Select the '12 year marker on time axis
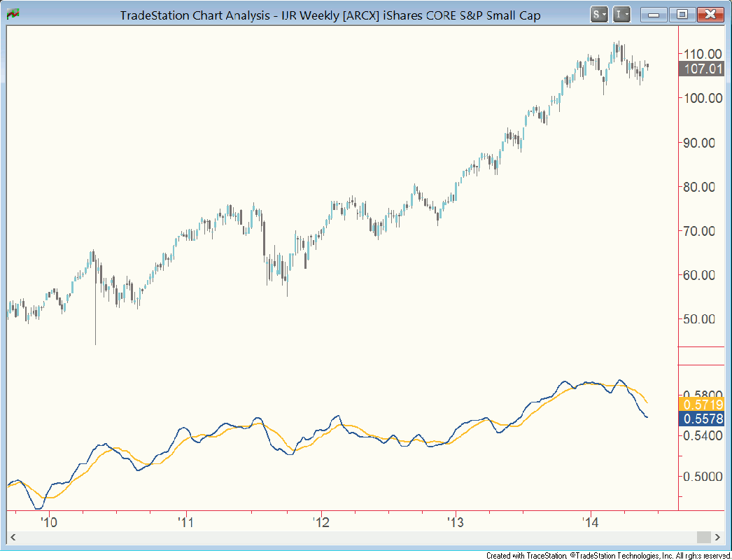This screenshot has width=732, height=560. (321, 522)
